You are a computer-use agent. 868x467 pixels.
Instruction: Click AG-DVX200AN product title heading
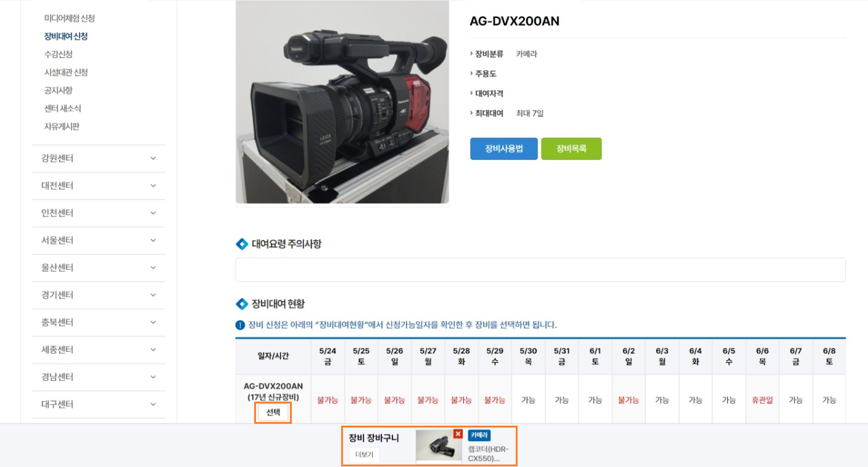515,21
